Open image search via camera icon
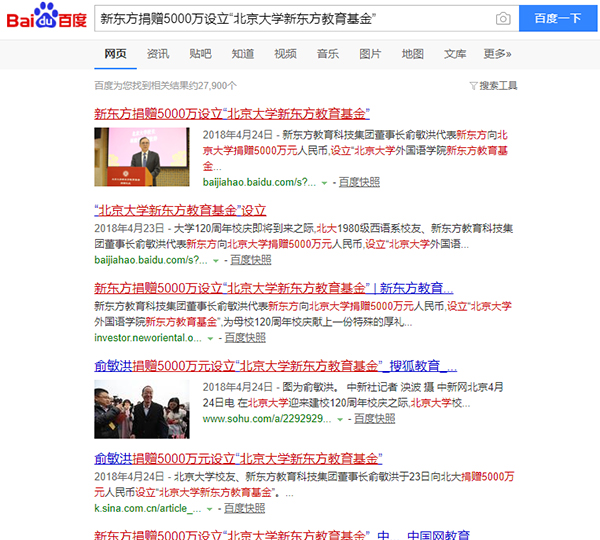The height and width of the screenshot is (540, 600). (x=503, y=19)
